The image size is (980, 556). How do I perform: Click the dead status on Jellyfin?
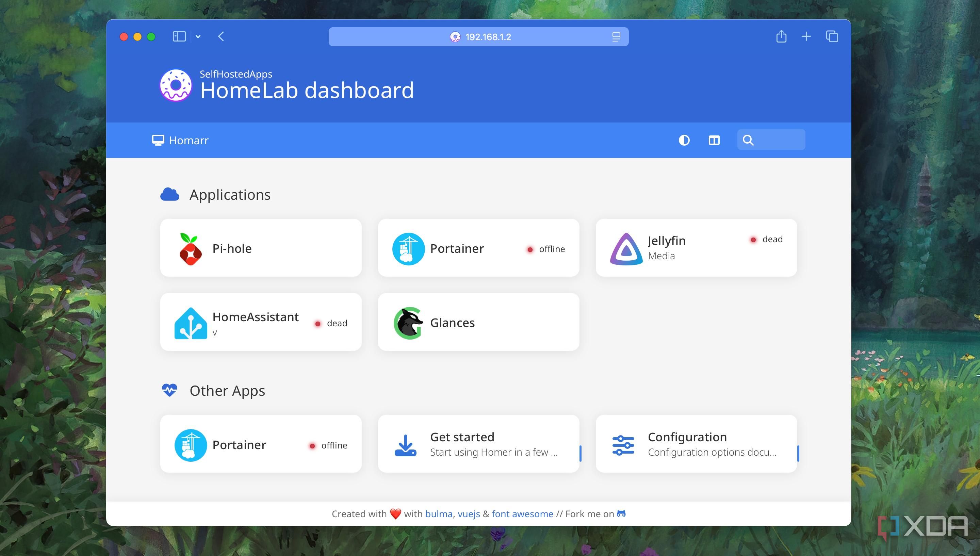click(766, 240)
